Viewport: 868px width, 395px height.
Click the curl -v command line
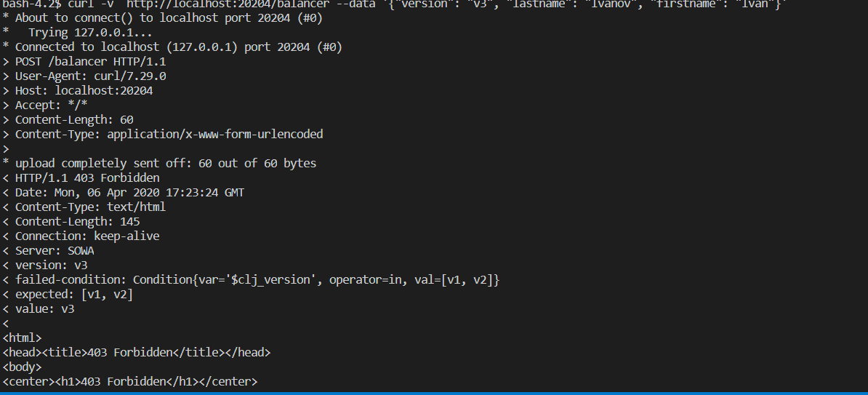pyautogui.click(x=394, y=4)
